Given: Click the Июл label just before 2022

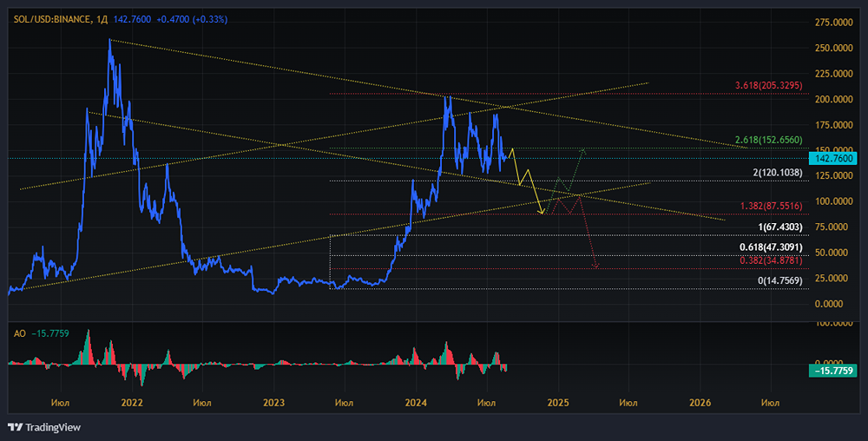Looking at the screenshot, I should click(x=61, y=403).
